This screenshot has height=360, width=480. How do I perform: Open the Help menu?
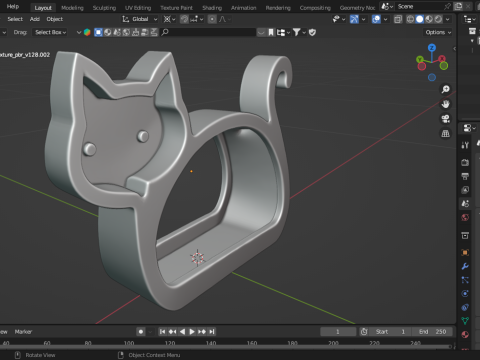click(13, 7)
